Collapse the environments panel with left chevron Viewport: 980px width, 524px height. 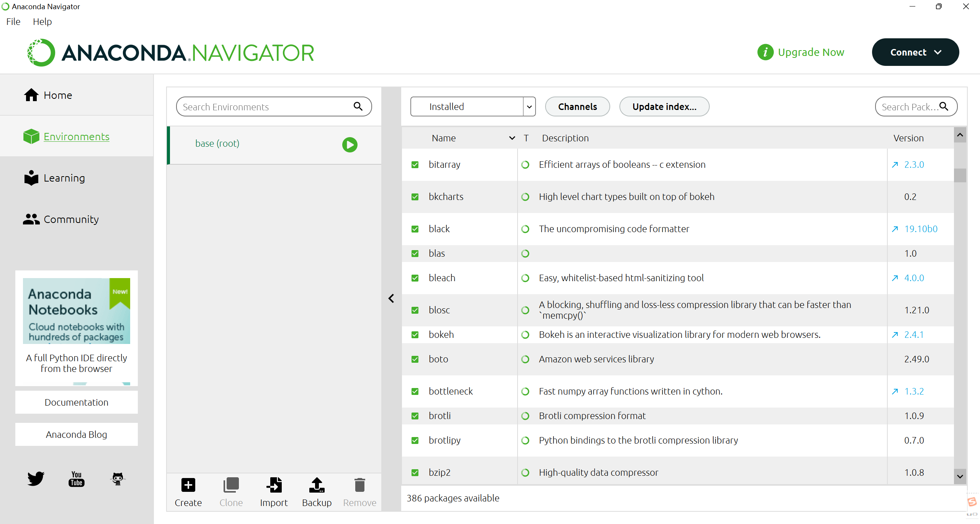pos(391,298)
